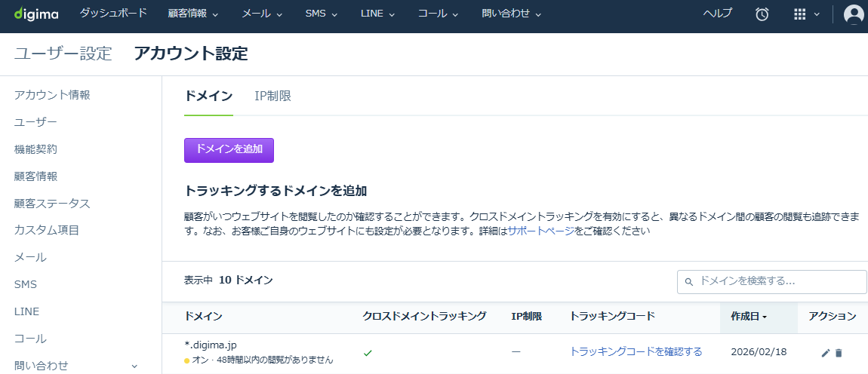Click トラッキングコードを確認する link

coord(636,352)
